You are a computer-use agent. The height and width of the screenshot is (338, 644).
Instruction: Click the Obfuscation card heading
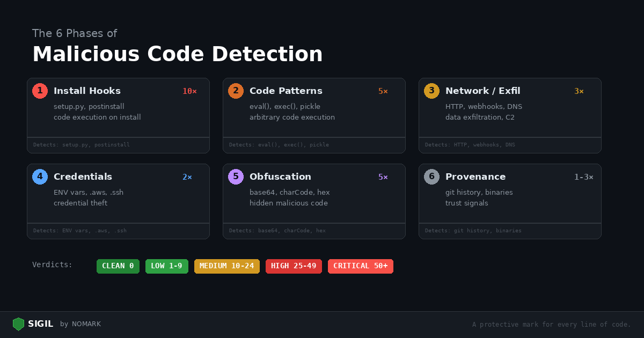click(x=280, y=177)
